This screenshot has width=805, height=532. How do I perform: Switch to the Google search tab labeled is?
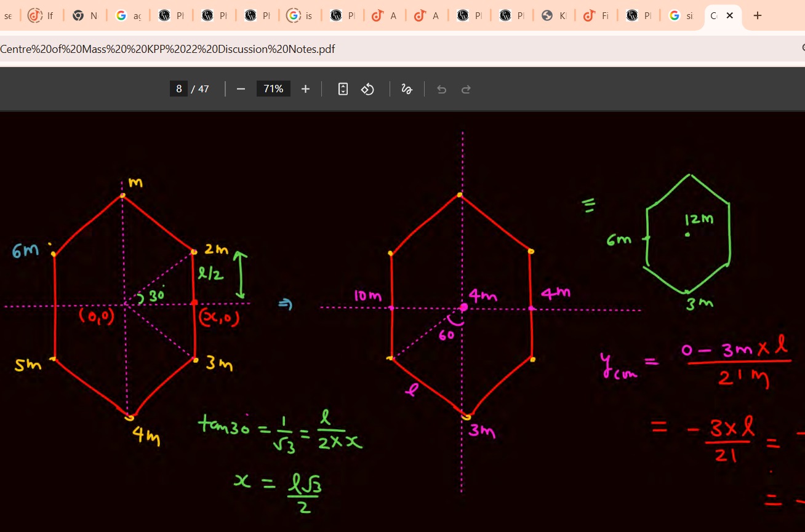point(300,15)
